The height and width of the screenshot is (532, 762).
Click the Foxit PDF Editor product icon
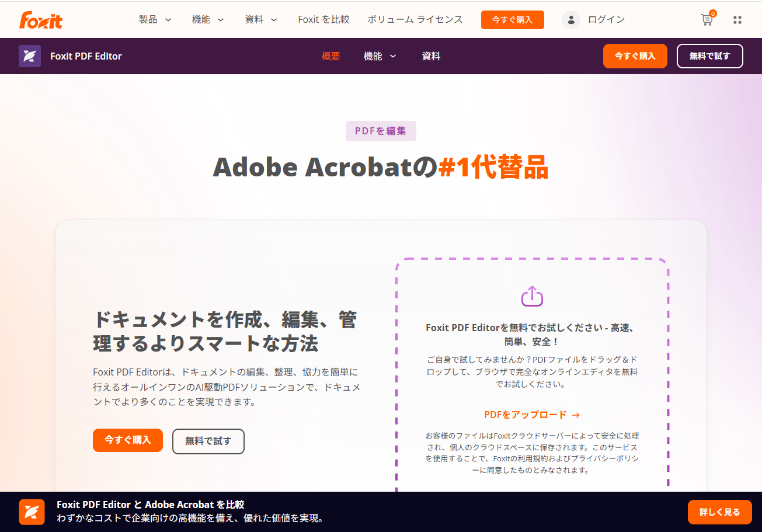click(30, 56)
